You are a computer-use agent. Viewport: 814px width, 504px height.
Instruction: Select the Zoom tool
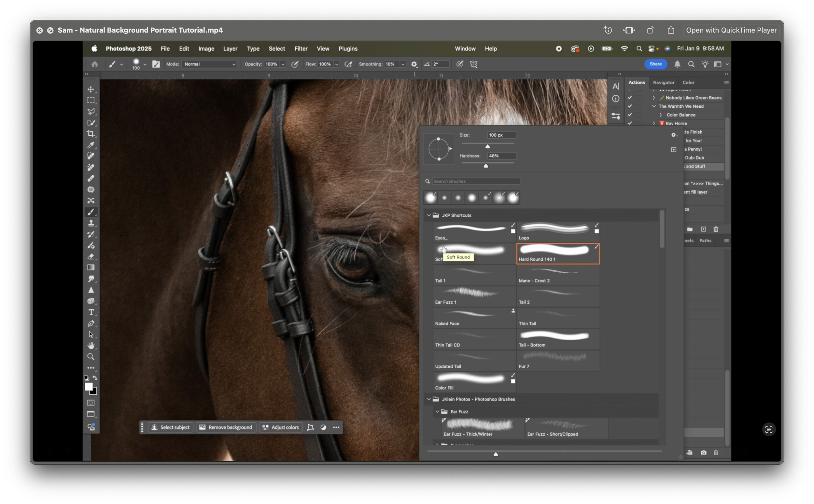[91, 357]
